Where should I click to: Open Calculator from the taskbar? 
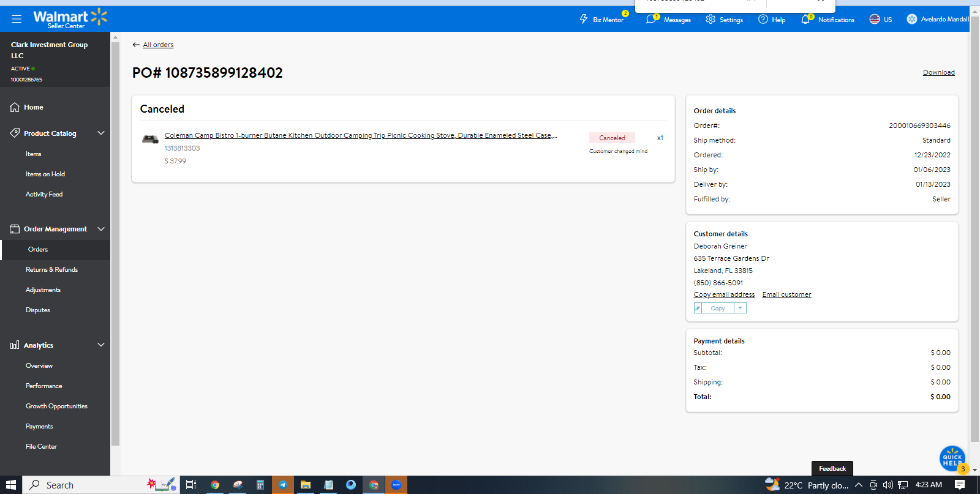coord(260,485)
